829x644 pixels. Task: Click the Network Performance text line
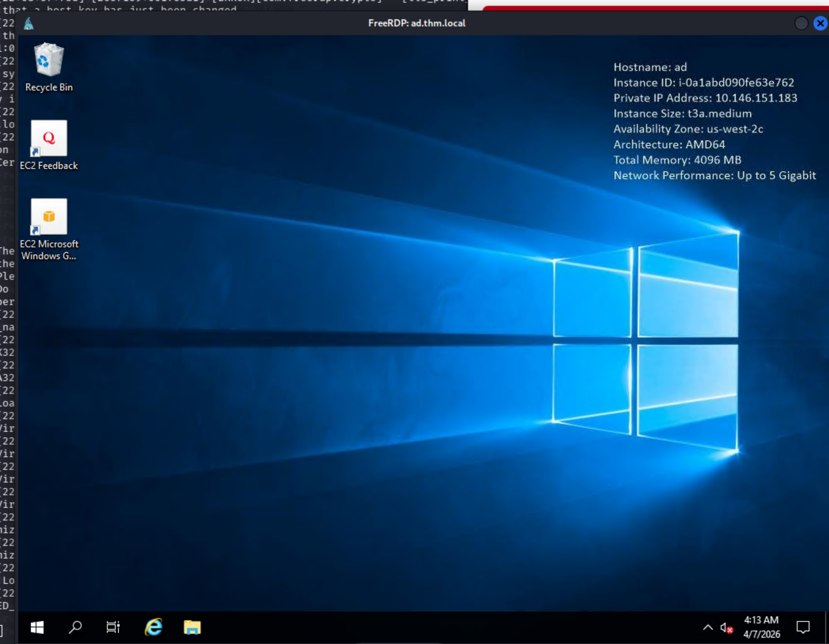click(714, 175)
